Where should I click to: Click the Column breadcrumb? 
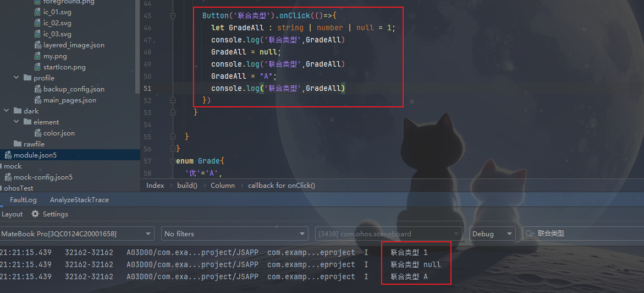(x=223, y=186)
